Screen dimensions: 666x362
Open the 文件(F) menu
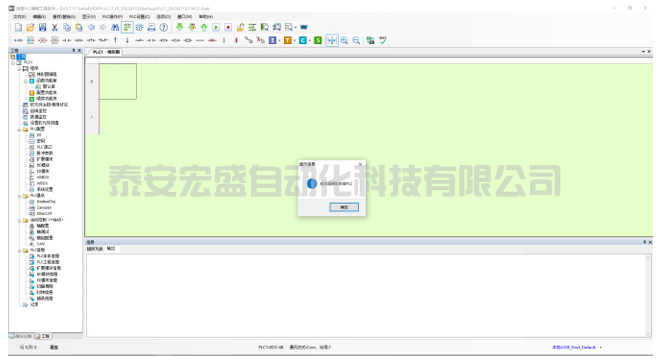pyautogui.click(x=20, y=17)
